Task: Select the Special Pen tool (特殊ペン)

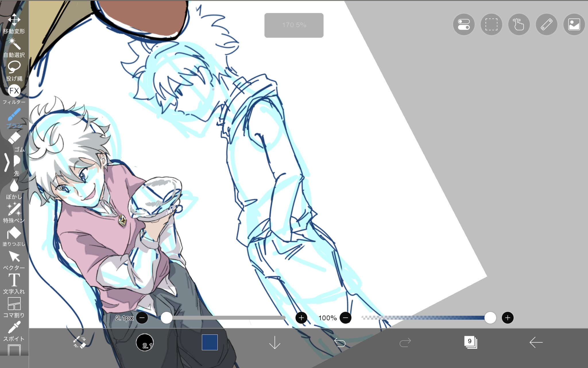Action: [x=14, y=210]
